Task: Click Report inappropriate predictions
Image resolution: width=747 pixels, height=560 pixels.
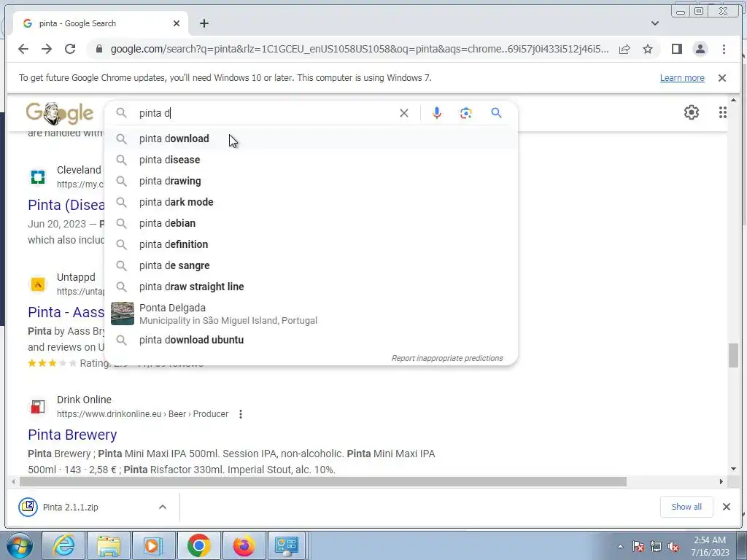Action: (x=447, y=358)
